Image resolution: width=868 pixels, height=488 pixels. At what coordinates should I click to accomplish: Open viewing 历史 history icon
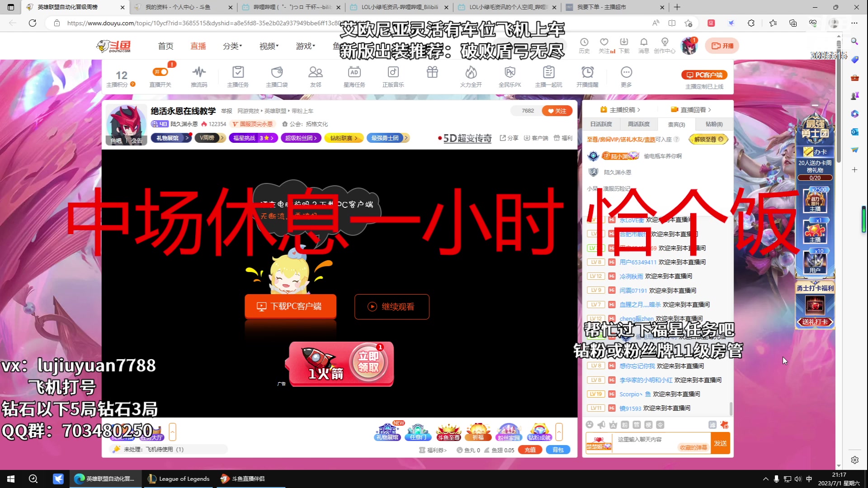pyautogui.click(x=584, y=45)
